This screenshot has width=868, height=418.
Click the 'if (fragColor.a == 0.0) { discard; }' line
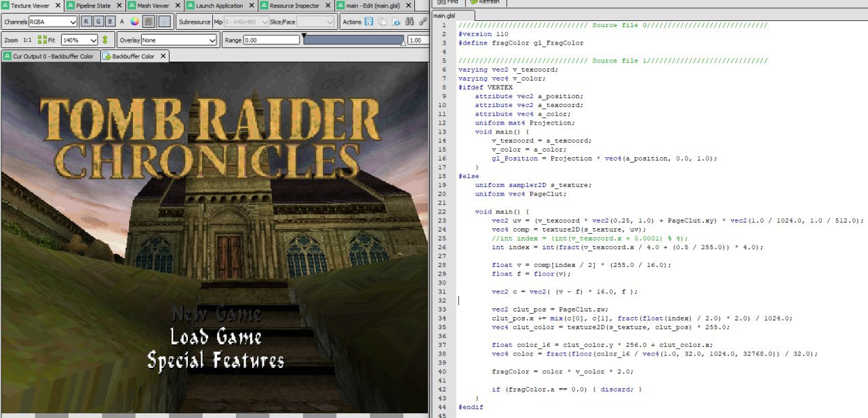[x=567, y=390]
